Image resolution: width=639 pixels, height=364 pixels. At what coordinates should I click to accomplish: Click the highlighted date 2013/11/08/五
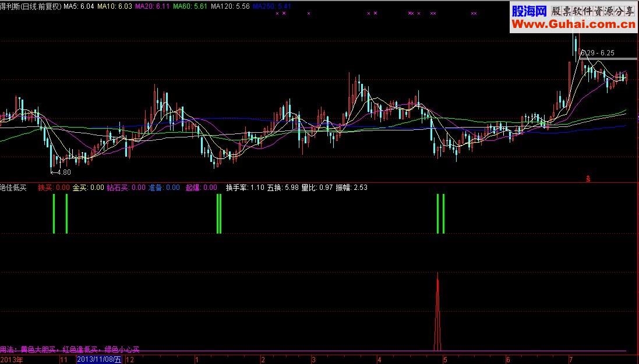[x=99, y=360]
